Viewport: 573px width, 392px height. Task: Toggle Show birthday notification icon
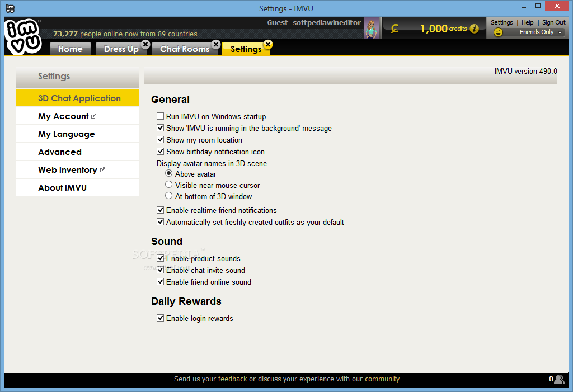(x=160, y=151)
